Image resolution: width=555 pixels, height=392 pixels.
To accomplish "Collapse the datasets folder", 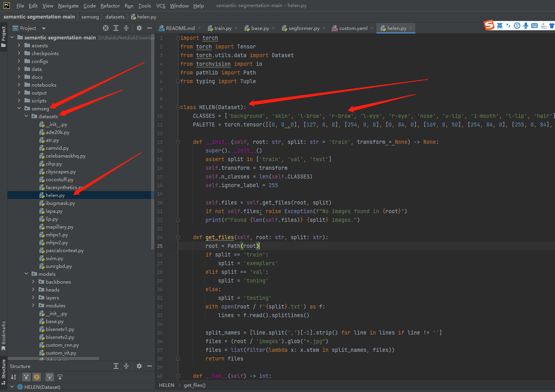I will pyautogui.click(x=26, y=116).
